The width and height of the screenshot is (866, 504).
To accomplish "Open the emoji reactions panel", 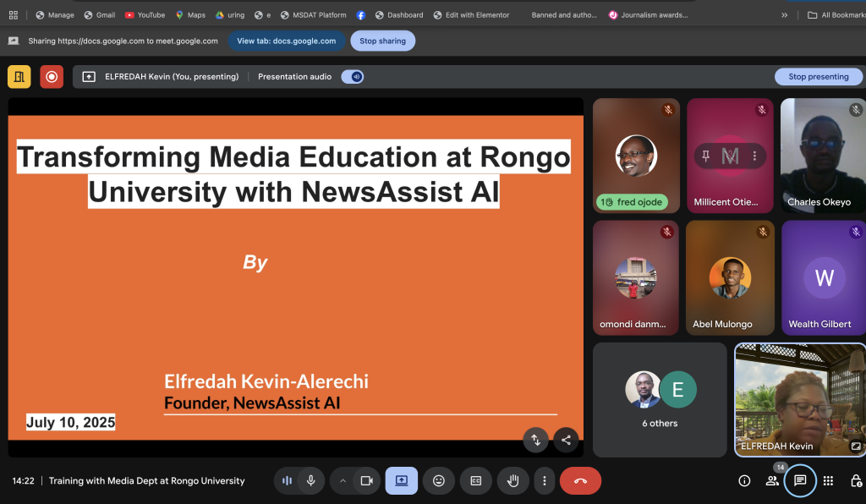I will tap(439, 481).
